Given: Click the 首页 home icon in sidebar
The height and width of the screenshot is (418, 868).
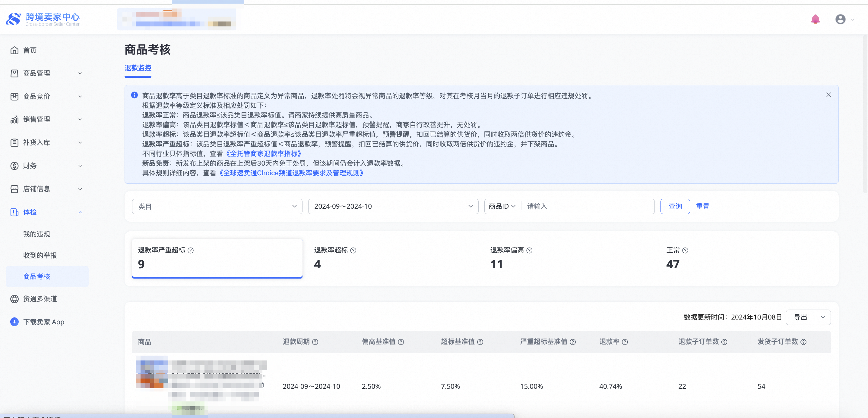Looking at the screenshot, I should pos(14,50).
